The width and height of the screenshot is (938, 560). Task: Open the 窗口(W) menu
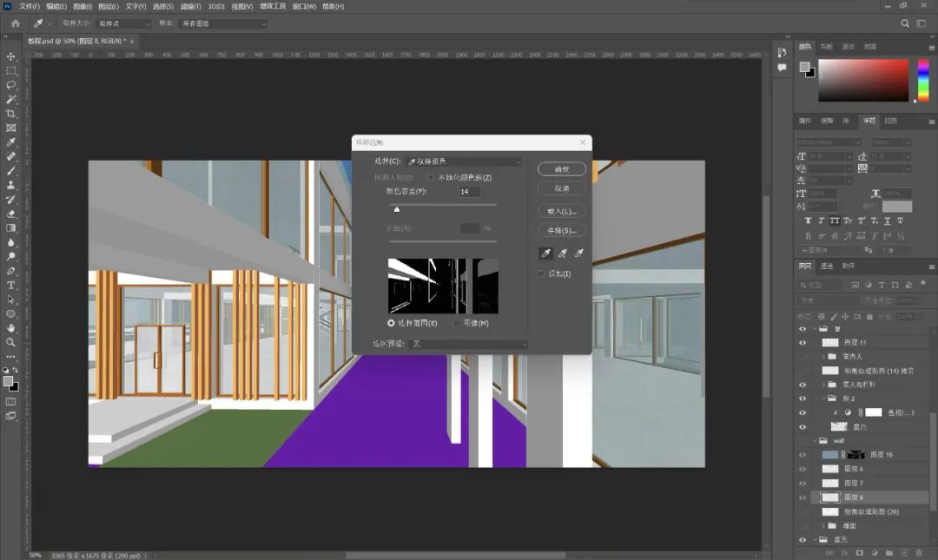(x=304, y=7)
